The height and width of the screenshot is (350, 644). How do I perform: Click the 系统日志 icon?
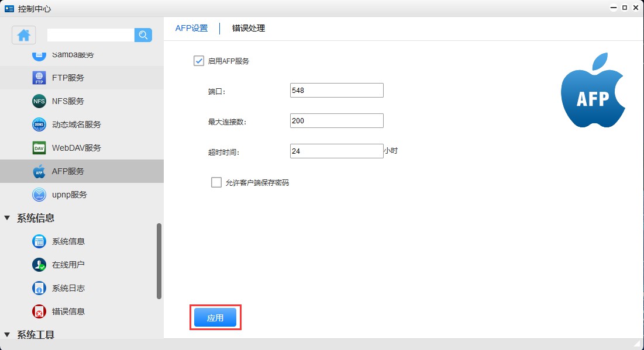pyautogui.click(x=39, y=288)
